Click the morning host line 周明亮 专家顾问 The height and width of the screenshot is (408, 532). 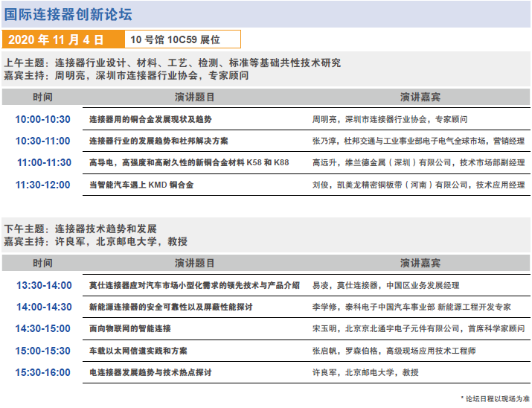click(x=126, y=75)
